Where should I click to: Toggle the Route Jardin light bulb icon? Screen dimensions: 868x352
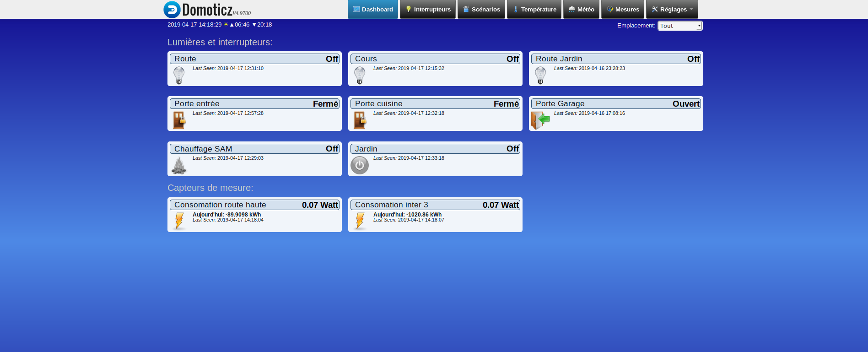[x=540, y=75]
